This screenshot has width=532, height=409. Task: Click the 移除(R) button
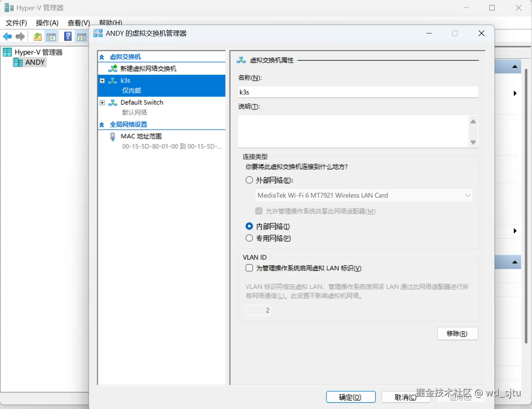(x=457, y=334)
